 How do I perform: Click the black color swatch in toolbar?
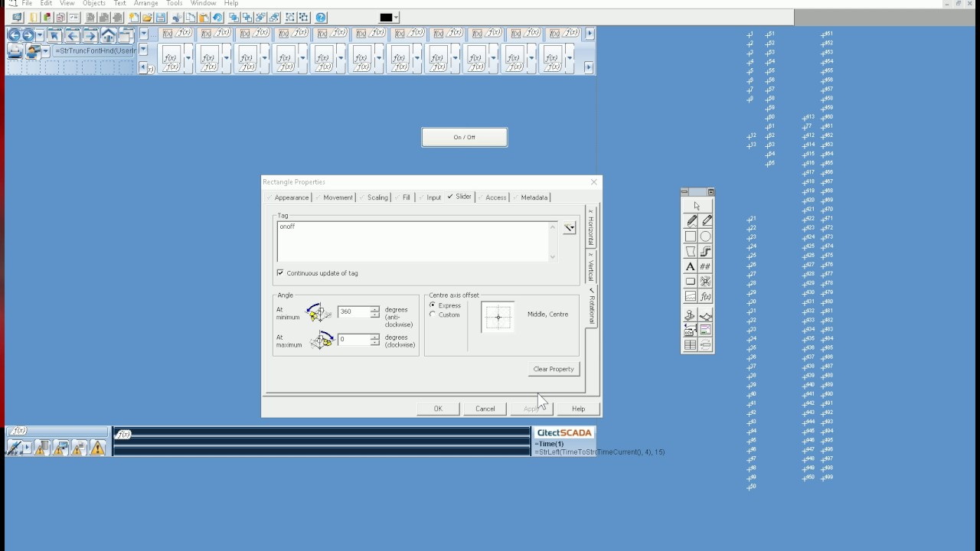386,18
